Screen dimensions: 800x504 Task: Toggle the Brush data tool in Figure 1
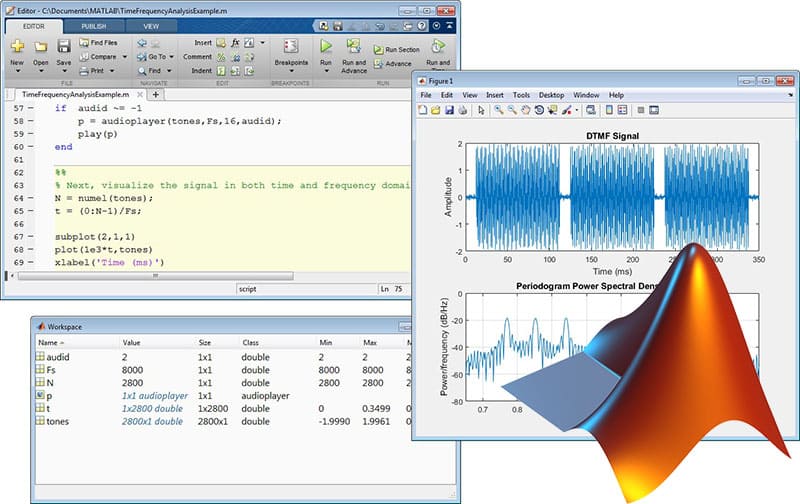[x=566, y=110]
